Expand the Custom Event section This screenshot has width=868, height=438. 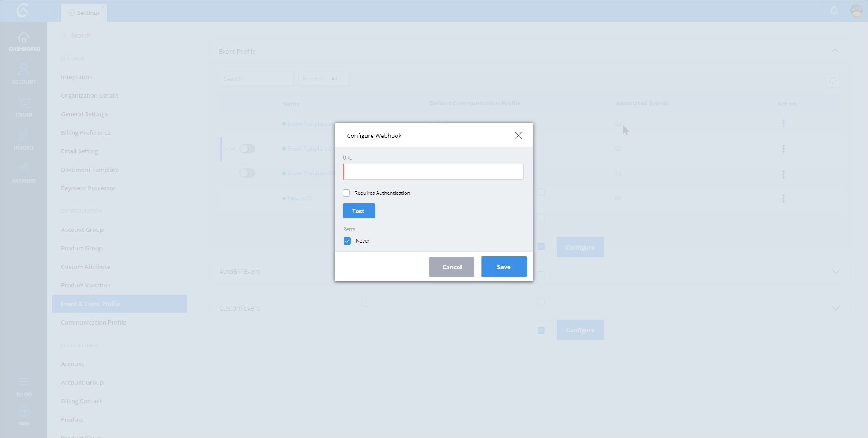click(835, 308)
